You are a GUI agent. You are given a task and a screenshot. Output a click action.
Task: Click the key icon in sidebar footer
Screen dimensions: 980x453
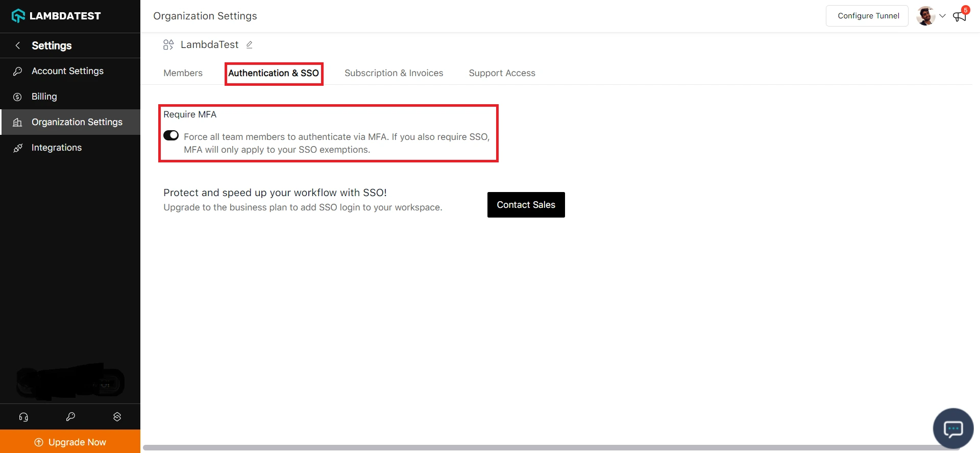coord(70,417)
